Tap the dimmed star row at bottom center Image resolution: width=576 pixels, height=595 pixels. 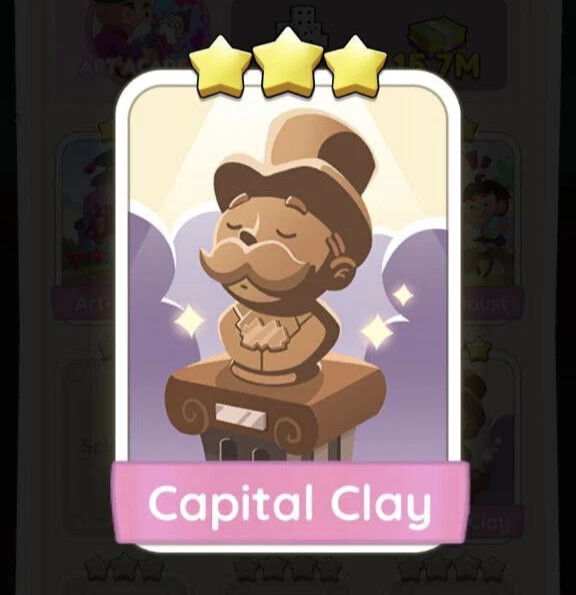(286, 570)
